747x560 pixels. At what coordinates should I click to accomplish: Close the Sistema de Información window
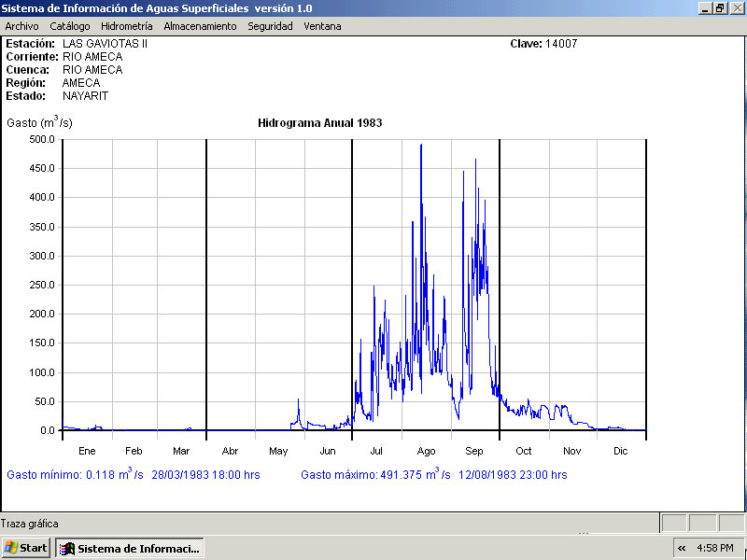click(736, 7)
